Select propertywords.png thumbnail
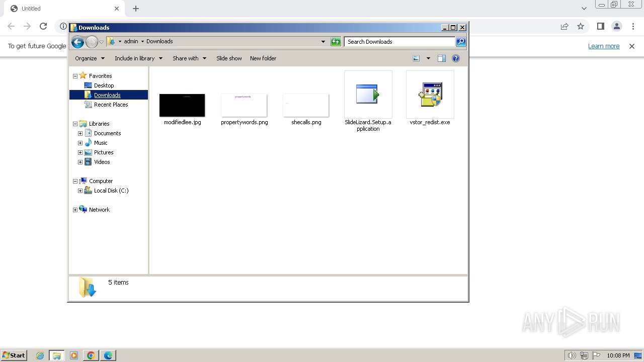This screenshot has height=362, width=644. tap(244, 105)
